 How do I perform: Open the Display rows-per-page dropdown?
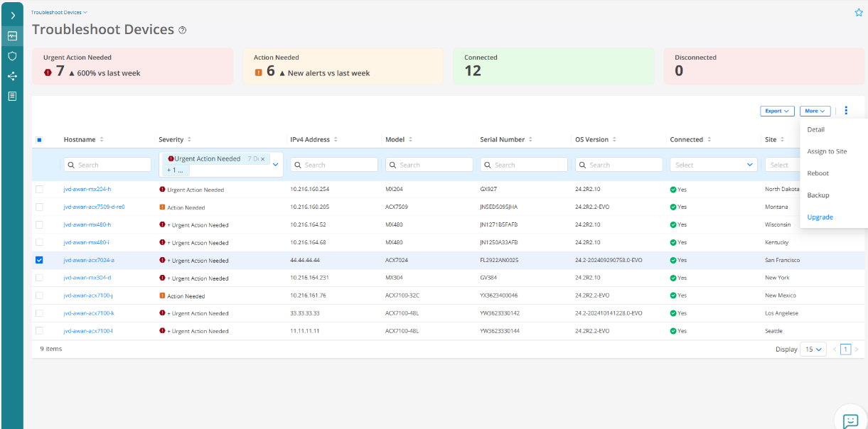[813, 349]
